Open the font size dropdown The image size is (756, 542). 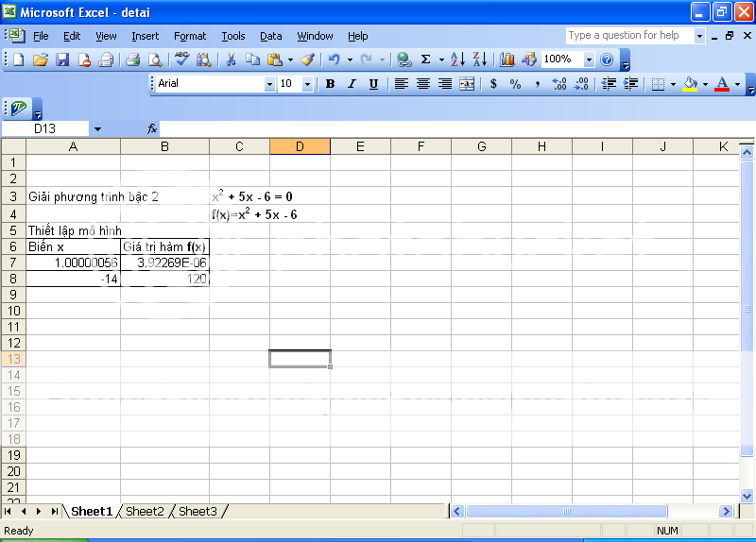307,84
